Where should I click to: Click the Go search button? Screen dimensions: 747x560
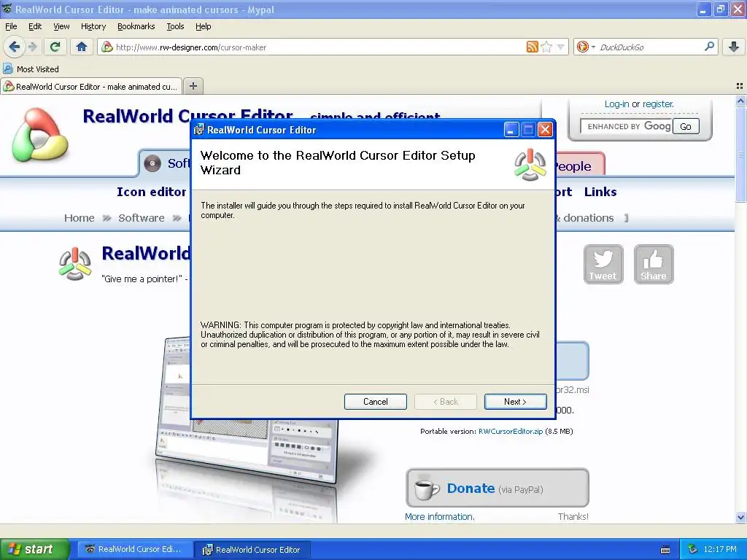click(x=686, y=126)
